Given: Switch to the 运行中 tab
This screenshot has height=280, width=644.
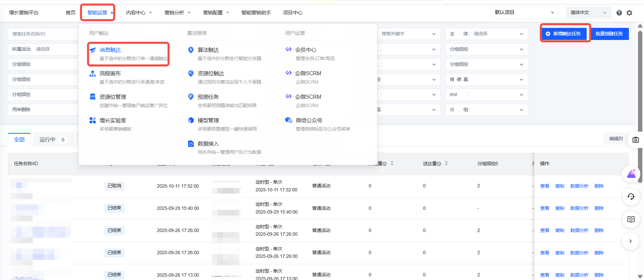Looking at the screenshot, I should pyautogui.click(x=52, y=140).
